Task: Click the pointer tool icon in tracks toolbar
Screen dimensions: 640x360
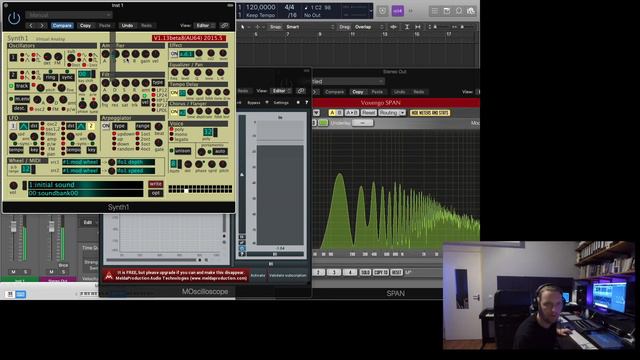Action: (243, 27)
